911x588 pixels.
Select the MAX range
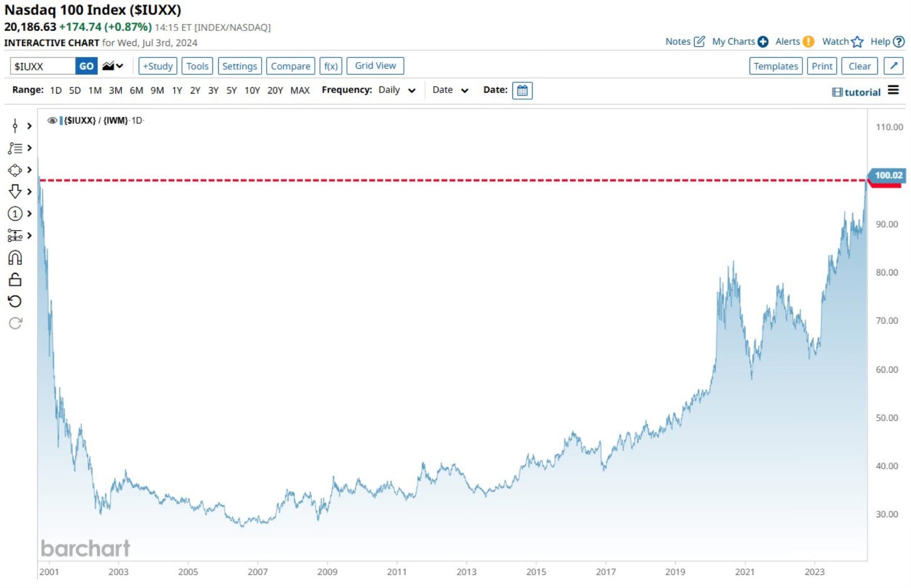click(x=300, y=90)
